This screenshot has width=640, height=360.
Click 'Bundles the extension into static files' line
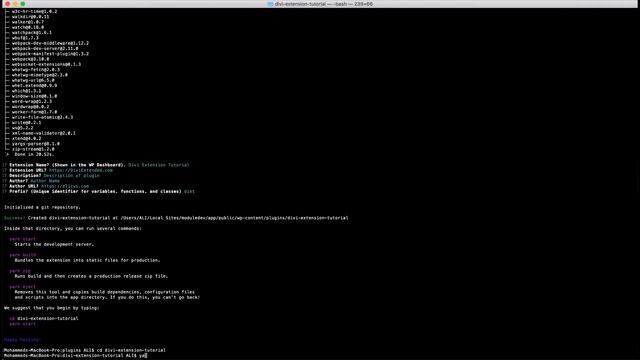click(x=87, y=261)
